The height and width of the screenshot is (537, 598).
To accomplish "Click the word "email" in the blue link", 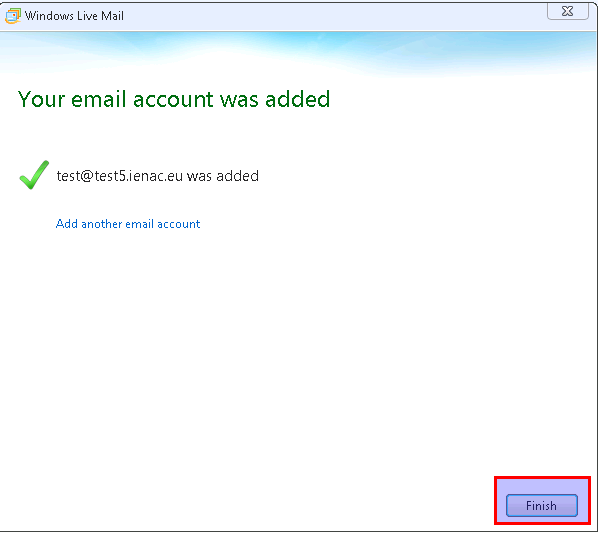I will pos(139,224).
